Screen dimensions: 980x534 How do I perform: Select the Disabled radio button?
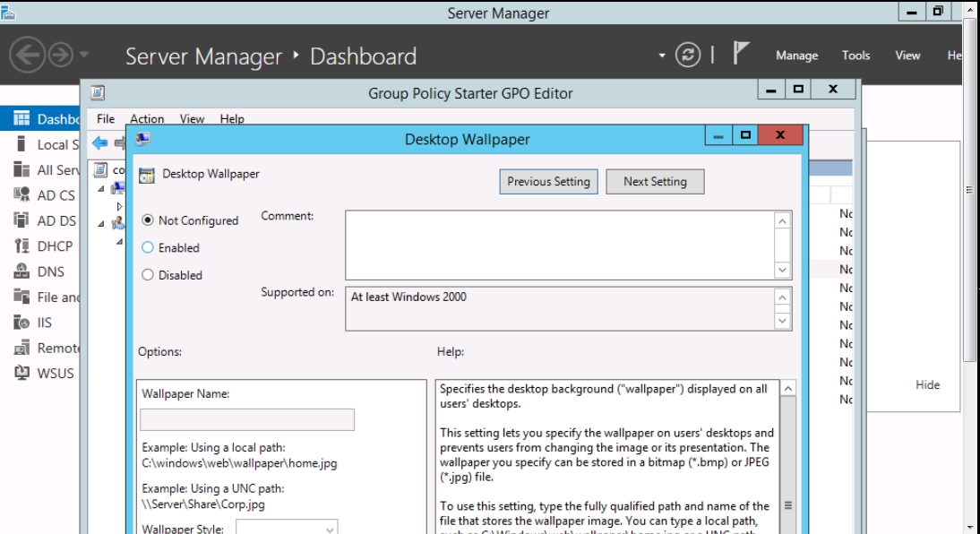(148, 275)
